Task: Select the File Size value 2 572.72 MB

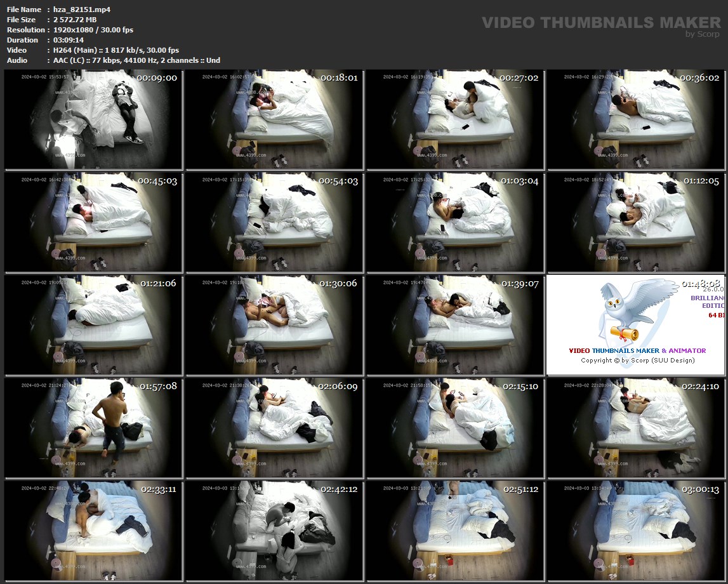Action: pos(76,20)
